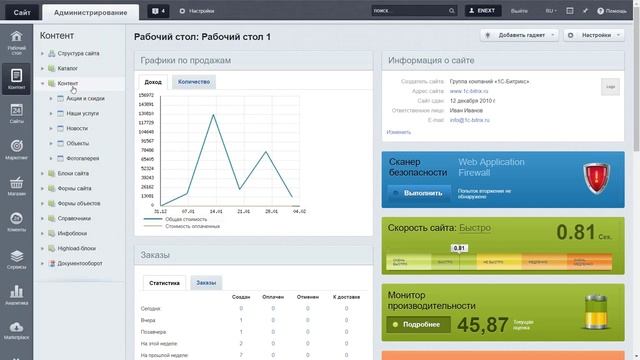
Task: Select Формы объектов tree item
Action: pos(79,204)
